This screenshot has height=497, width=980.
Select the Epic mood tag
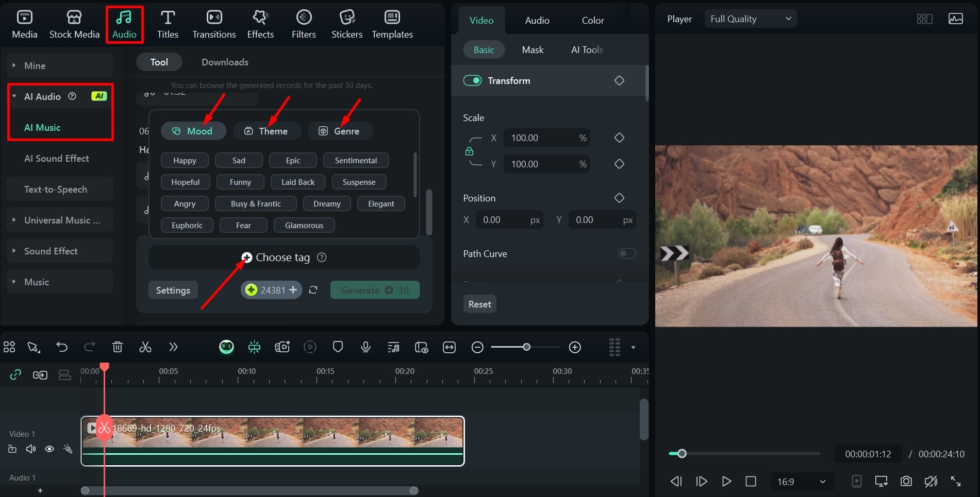coord(293,161)
